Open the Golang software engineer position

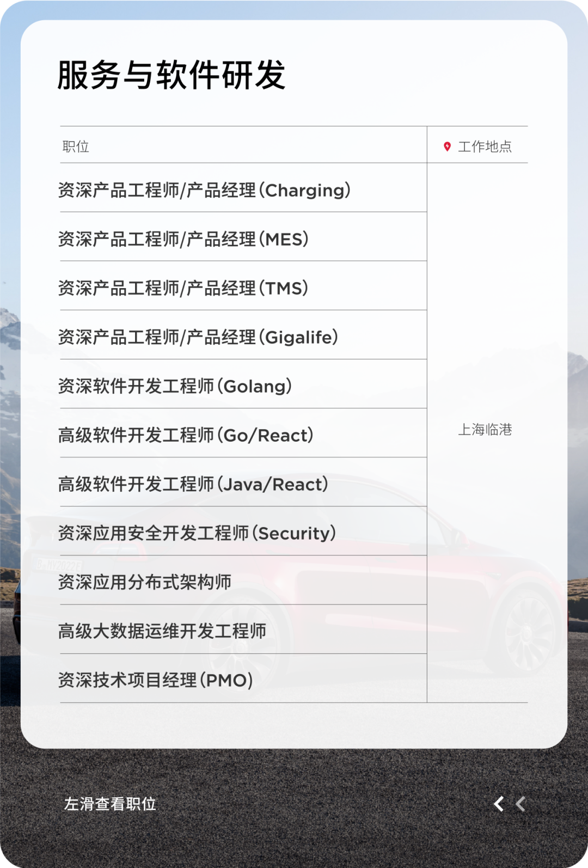coord(175,386)
